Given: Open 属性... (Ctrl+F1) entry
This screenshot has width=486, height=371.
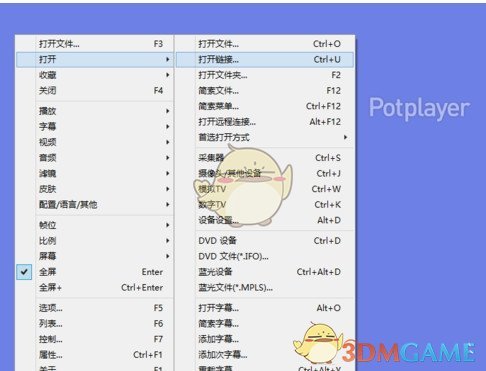Looking at the screenshot, I should click(x=95, y=355).
